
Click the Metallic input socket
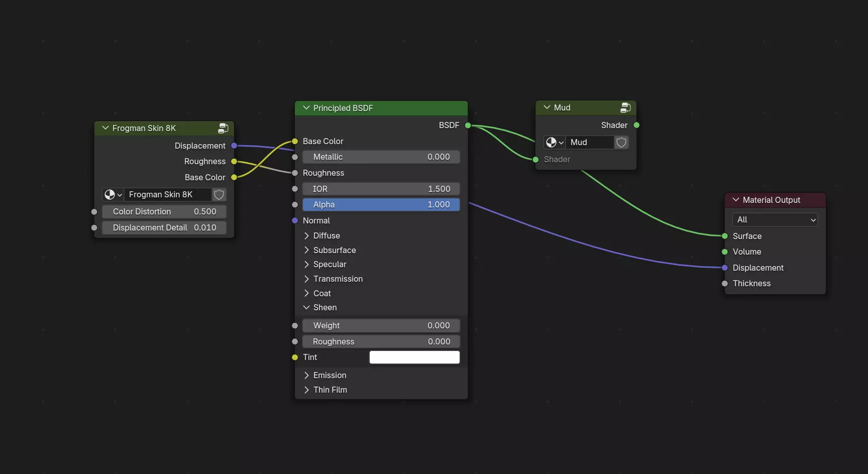point(295,157)
